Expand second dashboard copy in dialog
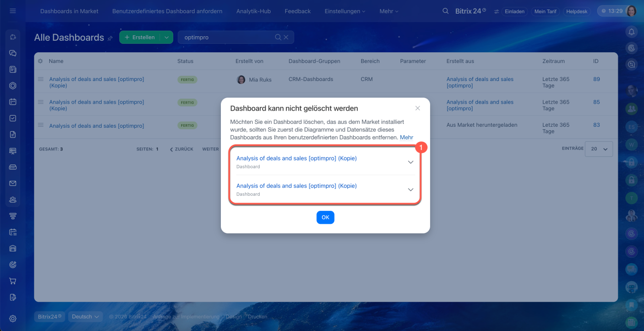 [x=411, y=190]
